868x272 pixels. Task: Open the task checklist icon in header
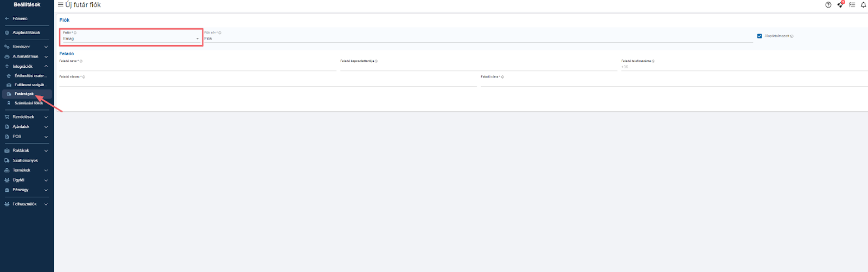[852, 5]
